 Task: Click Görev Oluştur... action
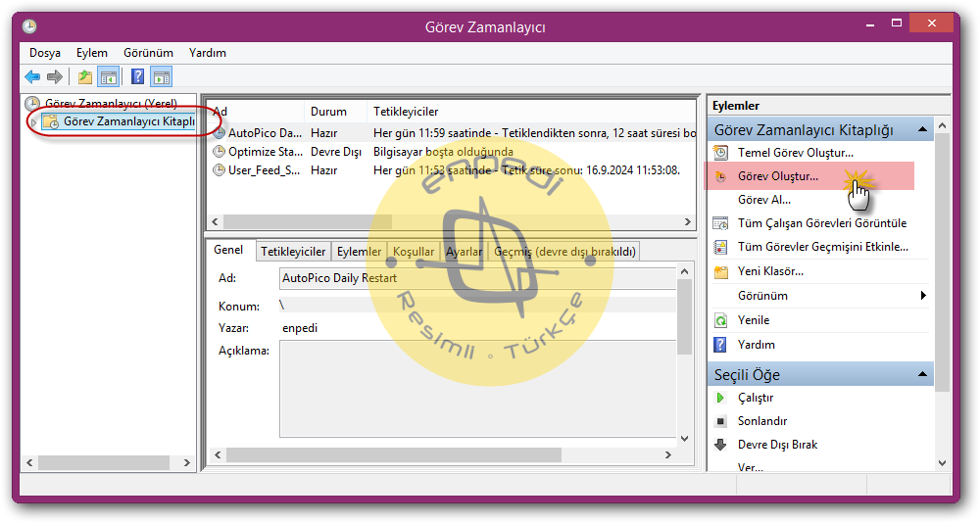[x=777, y=176]
